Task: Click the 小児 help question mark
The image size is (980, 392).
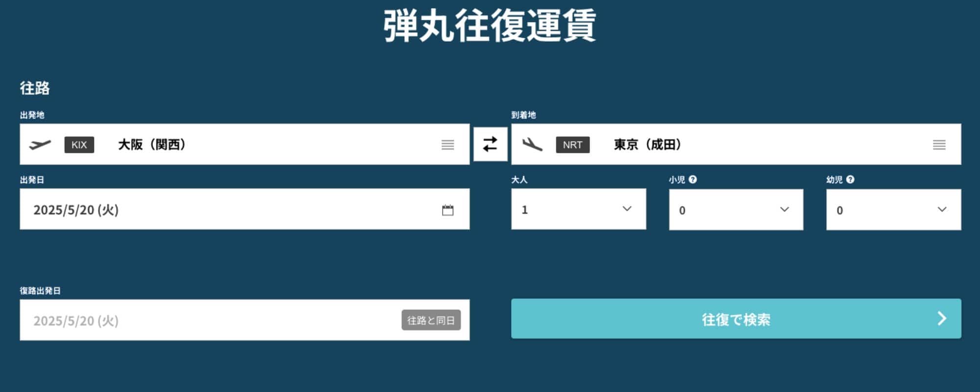Action: [692, 179]
